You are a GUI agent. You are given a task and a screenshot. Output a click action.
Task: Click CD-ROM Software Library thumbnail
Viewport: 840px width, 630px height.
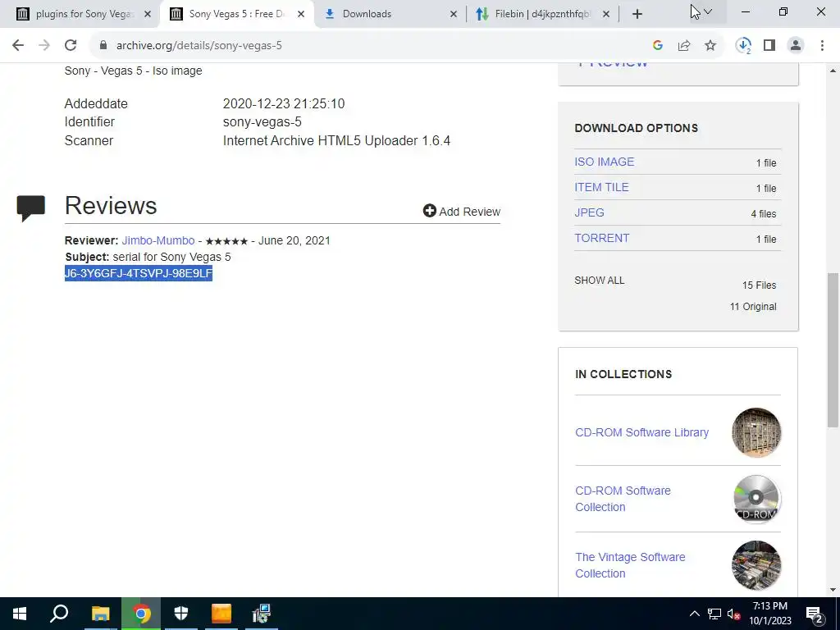[756, 432]
